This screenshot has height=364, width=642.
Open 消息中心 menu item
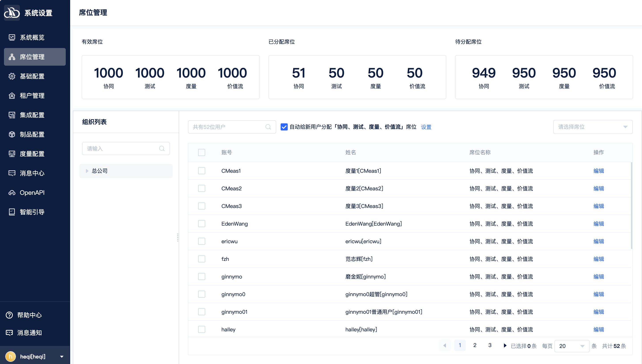(35, 173)
